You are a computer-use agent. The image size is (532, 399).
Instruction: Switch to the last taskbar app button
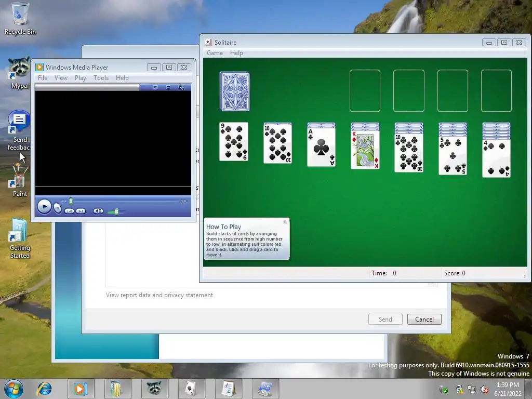(x=265, y=389)
